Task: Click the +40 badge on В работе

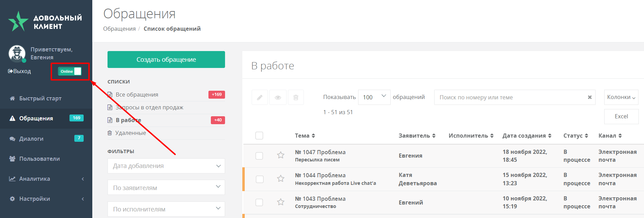Action: pos(218,120)
